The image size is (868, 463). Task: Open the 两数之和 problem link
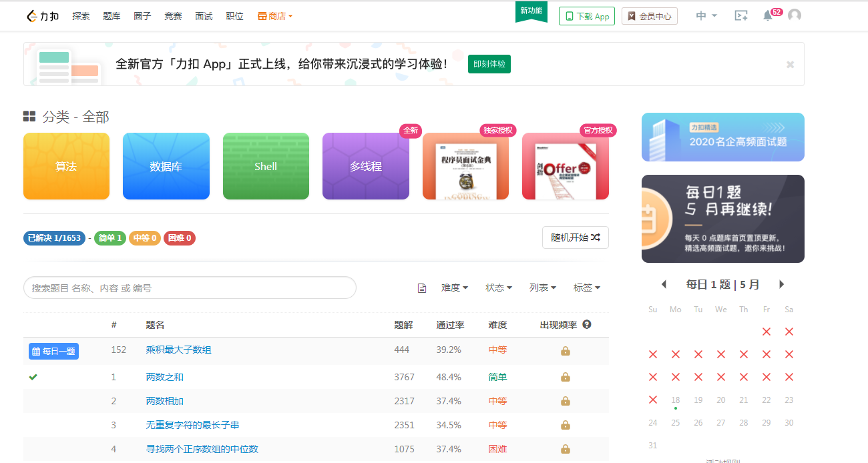(165, 377)
